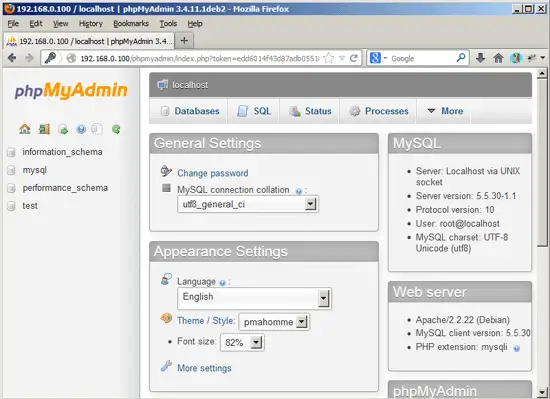Viewport: 550px width, 399px height.
Task: Click database icon beside test
Action: tap(11, 206)
